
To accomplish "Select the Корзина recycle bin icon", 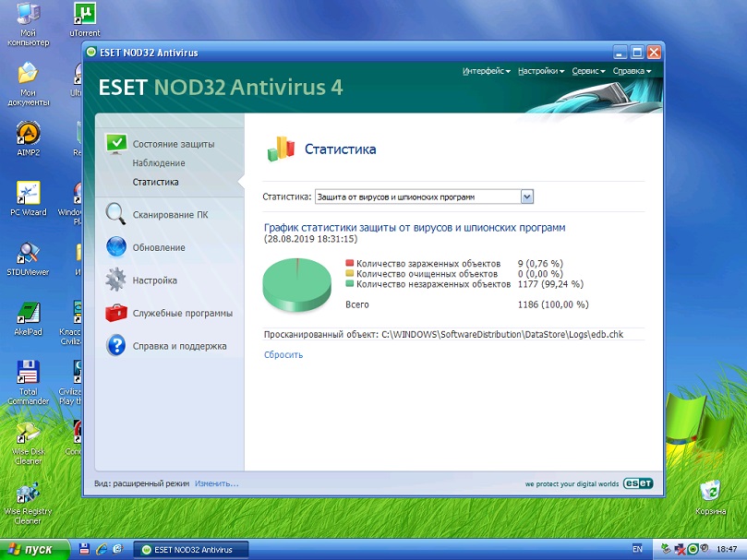I will click(710, 497).
